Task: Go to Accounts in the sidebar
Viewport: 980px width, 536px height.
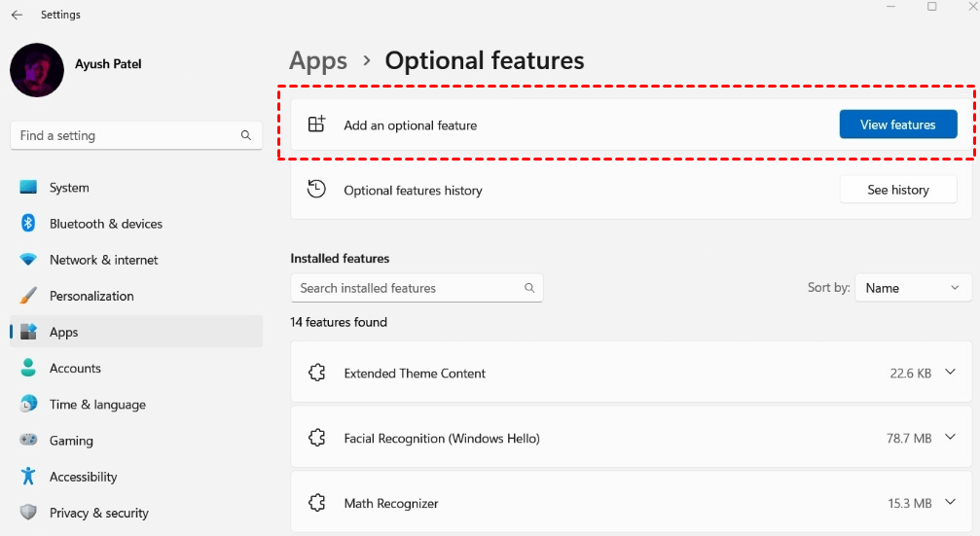Action: 75,369
